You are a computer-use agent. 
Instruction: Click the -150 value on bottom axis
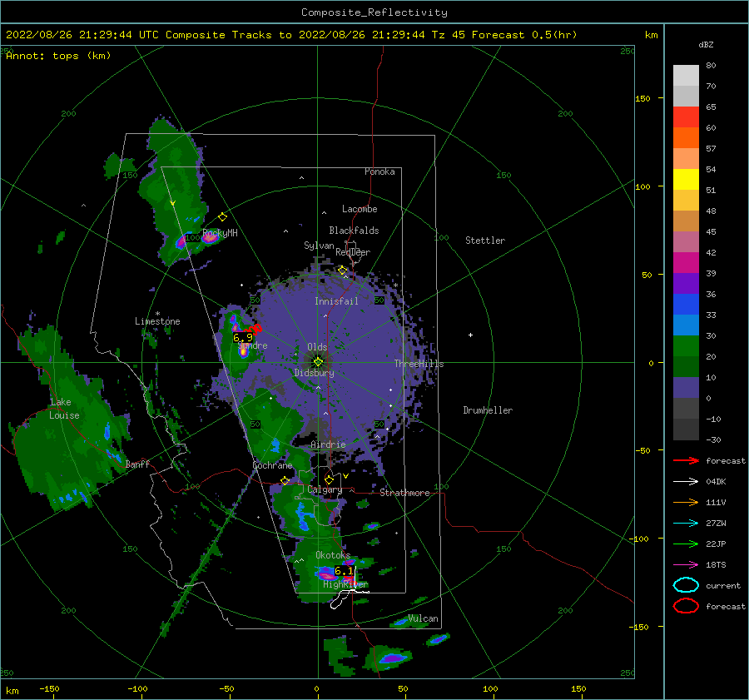coord(49,688)
